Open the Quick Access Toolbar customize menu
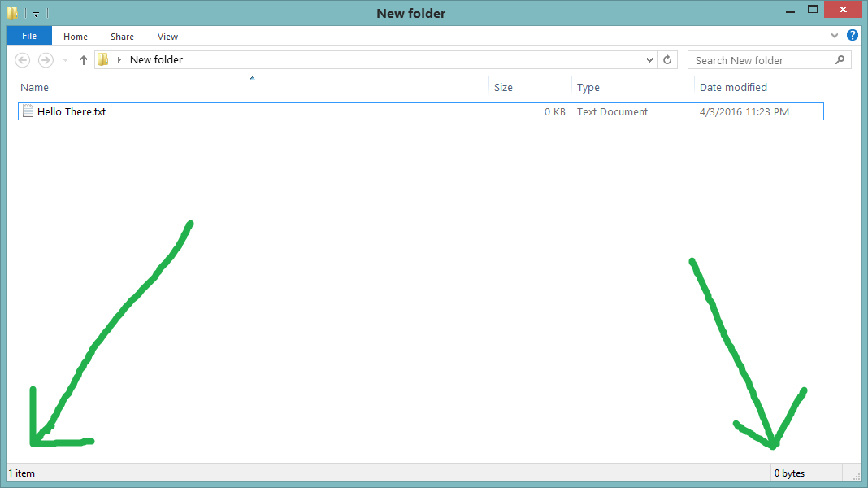 pyautogui.click(x=35, y=12)
